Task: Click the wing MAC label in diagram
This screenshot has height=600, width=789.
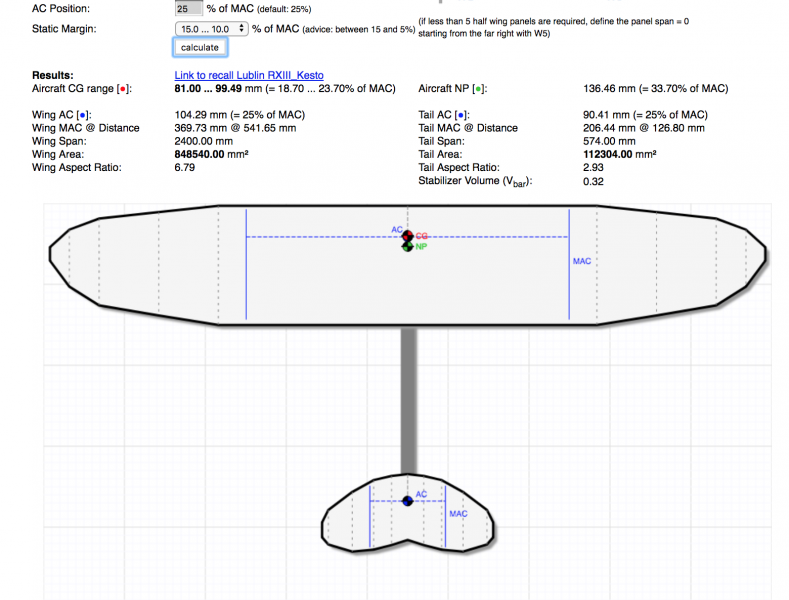Action: pos(581,261)
